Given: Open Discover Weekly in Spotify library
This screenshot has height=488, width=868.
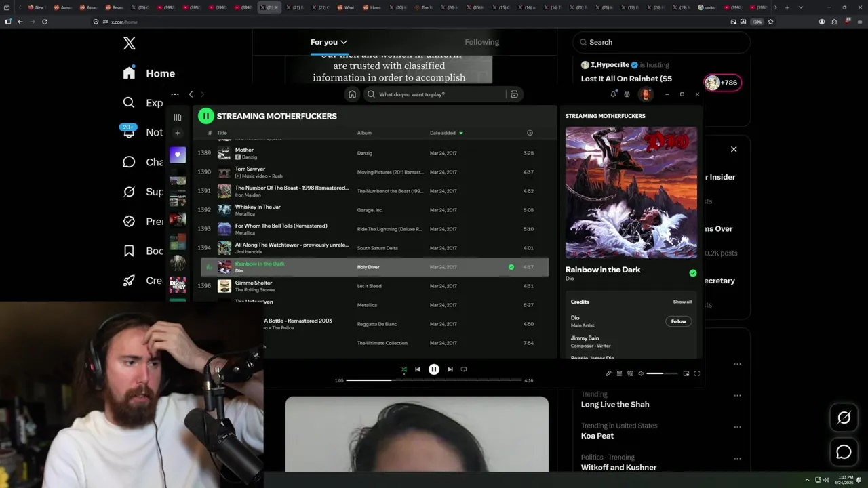Looking at the screenshot, I should click(178, 285).
